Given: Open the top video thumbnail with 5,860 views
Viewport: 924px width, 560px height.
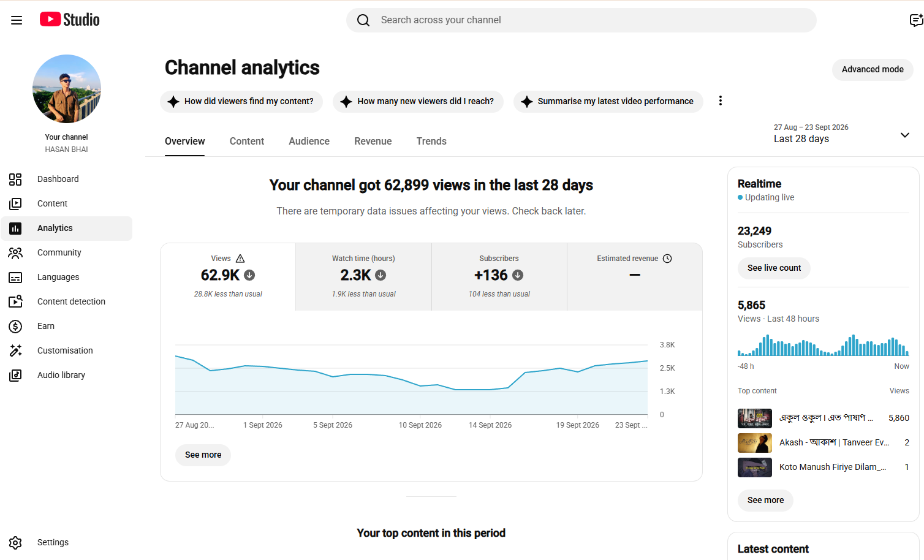Looking at the screenshot, I should (755, 418).
